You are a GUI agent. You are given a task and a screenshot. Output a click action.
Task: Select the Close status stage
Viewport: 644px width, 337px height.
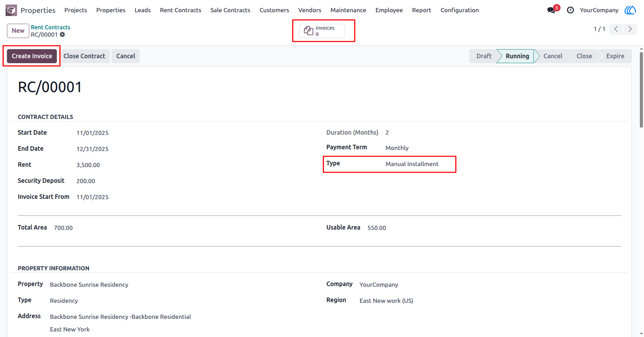[584, 56]
